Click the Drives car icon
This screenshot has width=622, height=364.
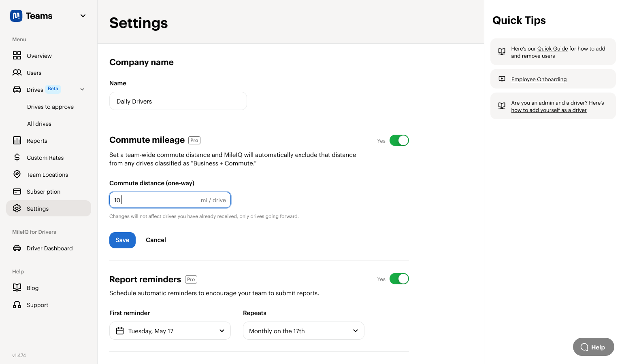pyautogui.click(x=17, y=89)
